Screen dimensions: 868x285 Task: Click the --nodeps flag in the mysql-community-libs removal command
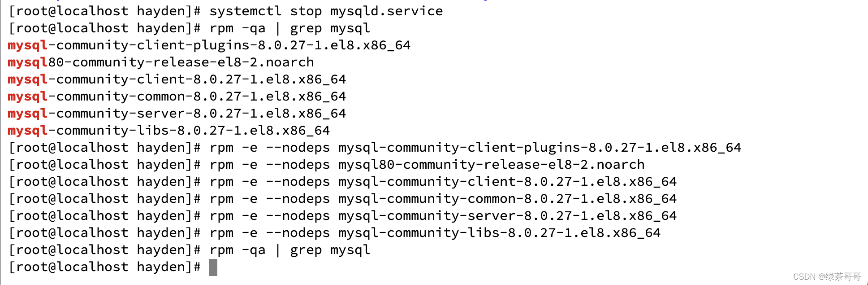(298, 233)
